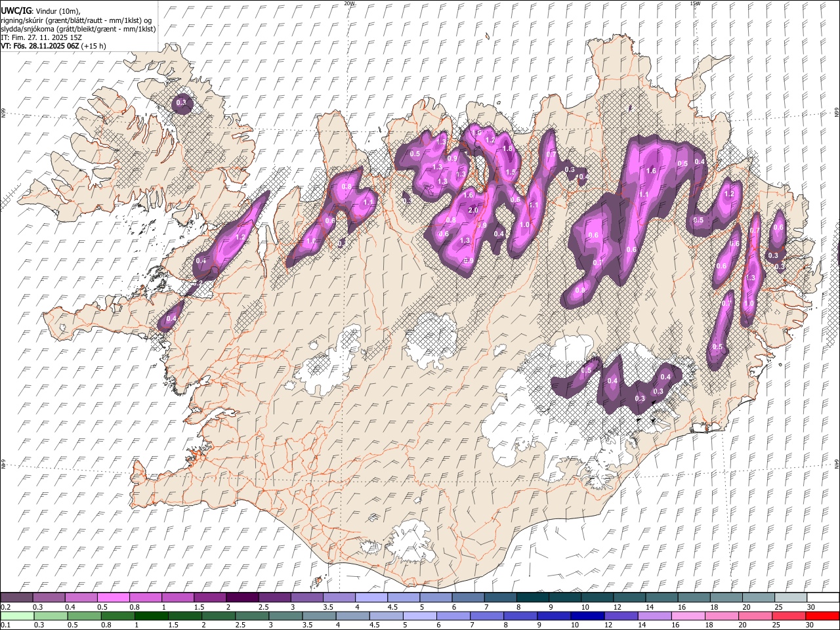Screen dimensions: 840x630
Task: Click the light lavender 4 swatch in top legend row
Action: (x=371, y=597)
